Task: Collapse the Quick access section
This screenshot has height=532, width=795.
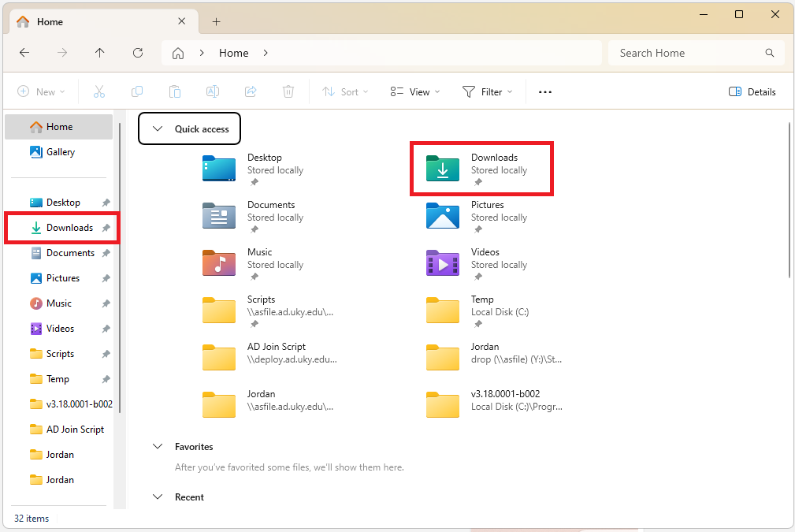Action: coord(158,129)
